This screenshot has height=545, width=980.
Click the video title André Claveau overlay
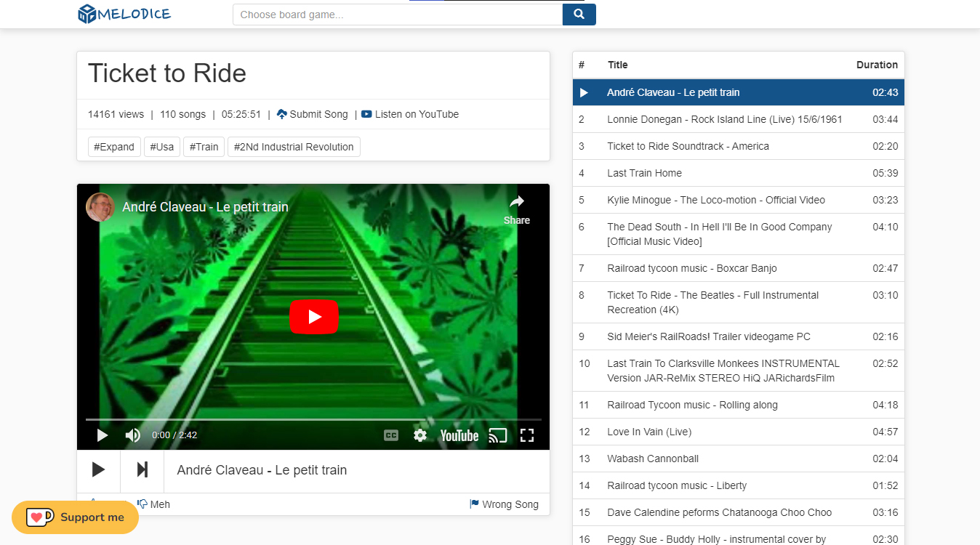point(205,207)
